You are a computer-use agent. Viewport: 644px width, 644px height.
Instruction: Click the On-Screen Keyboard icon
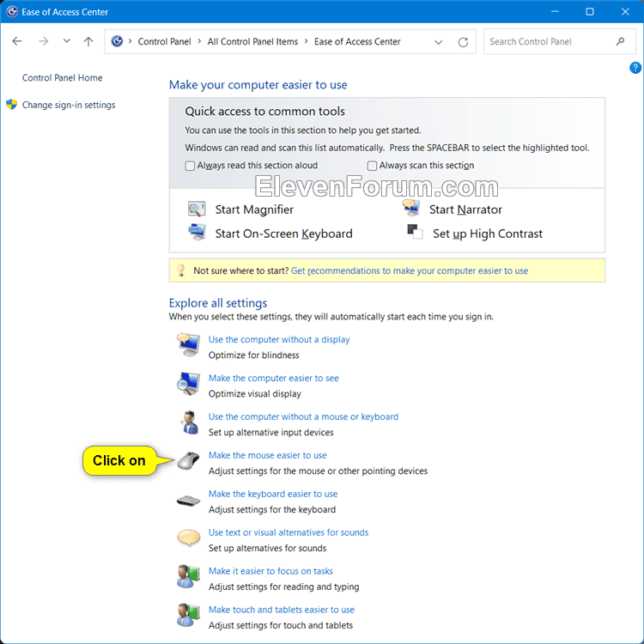coord(197,232)
